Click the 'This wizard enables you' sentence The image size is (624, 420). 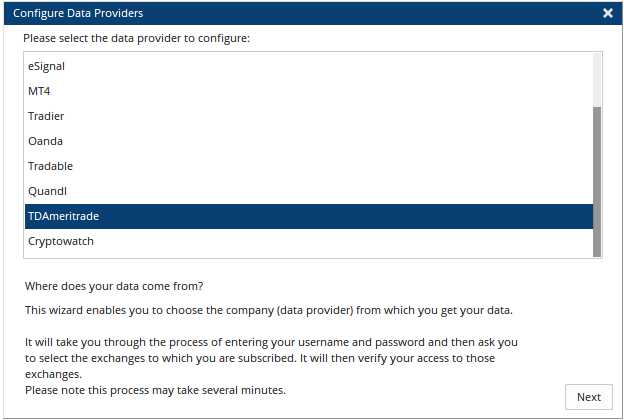pos(269,310)
